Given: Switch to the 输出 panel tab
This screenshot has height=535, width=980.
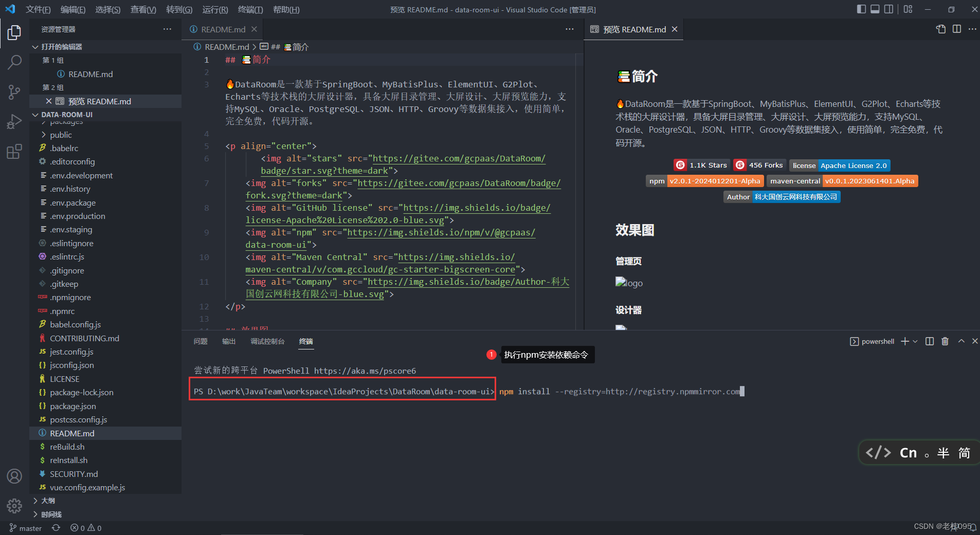Looking at the screenshot, I should (x=229, y=341).
